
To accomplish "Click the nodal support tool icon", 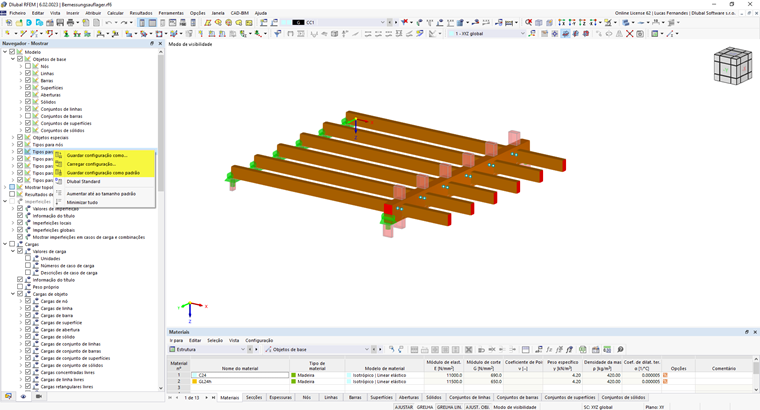I will (x=65, y=33).
